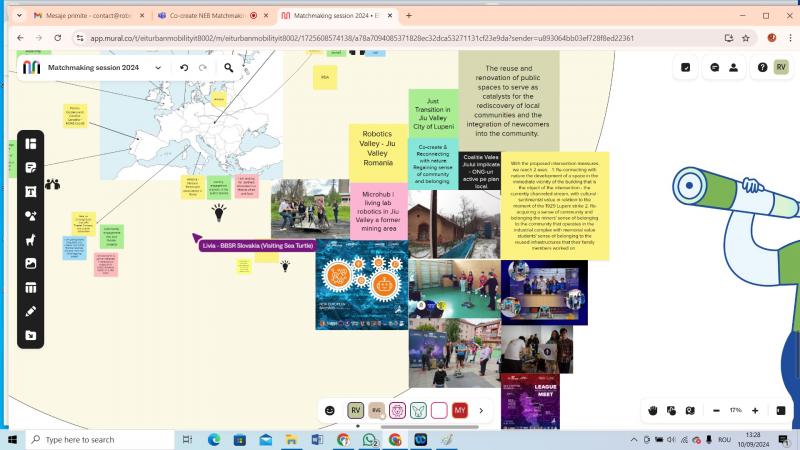Open the shapes and connectors tool
The height and width of the screenshot is (450, 800).
(31, 215)
